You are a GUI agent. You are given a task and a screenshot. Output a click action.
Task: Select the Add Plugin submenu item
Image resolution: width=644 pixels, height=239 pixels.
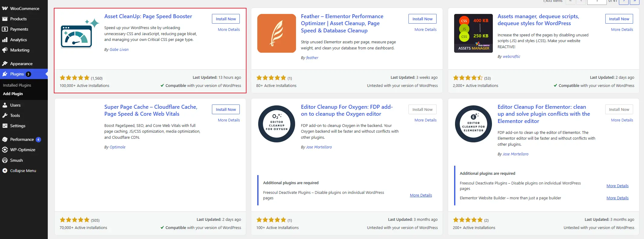point(13,94)
